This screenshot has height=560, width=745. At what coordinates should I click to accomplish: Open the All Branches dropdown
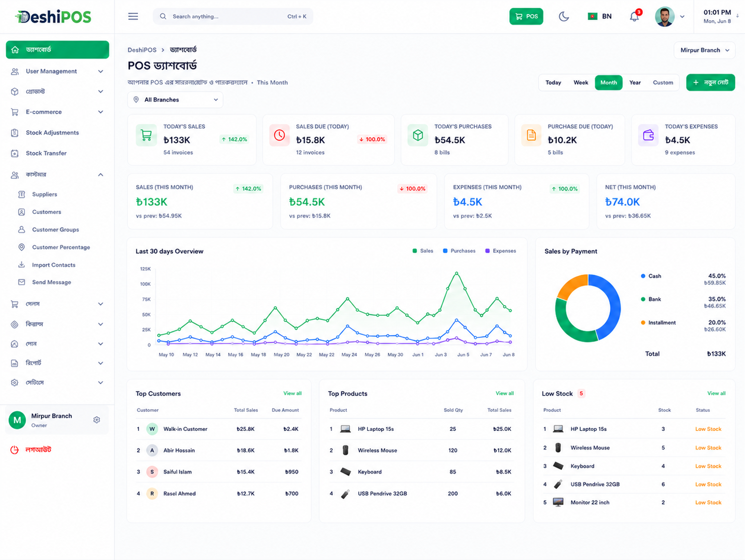[x=175, y=100]
